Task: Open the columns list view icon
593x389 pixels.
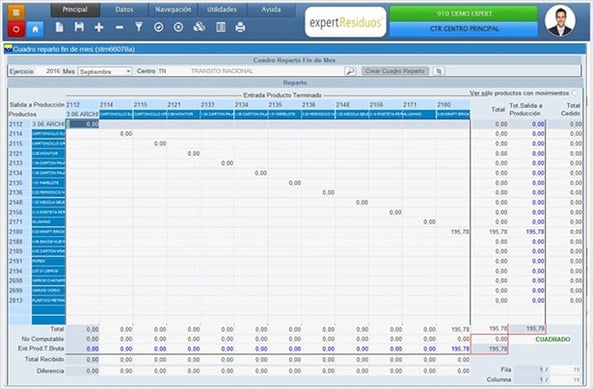Action: tap(221, 27)
